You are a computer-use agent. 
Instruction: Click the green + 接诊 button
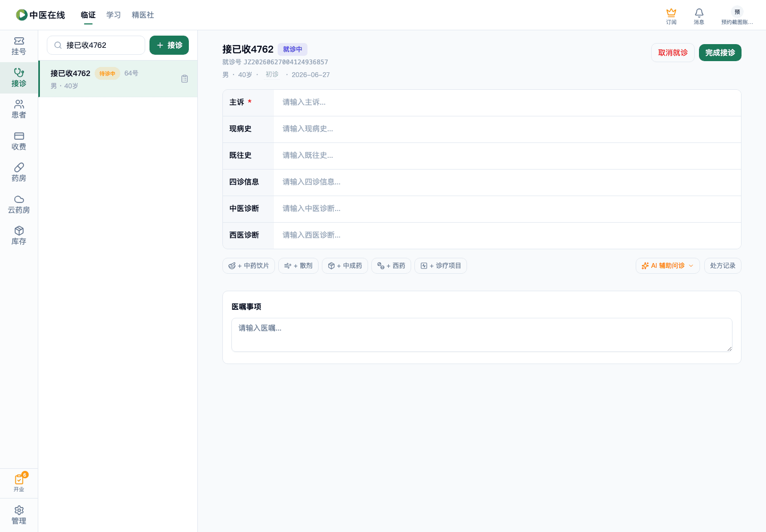pyautogui.click(x=169, y=45)
